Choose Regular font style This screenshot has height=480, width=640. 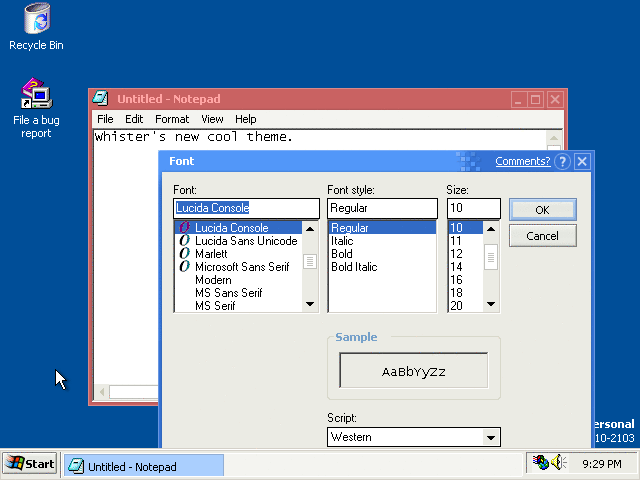tap(382, 227)
